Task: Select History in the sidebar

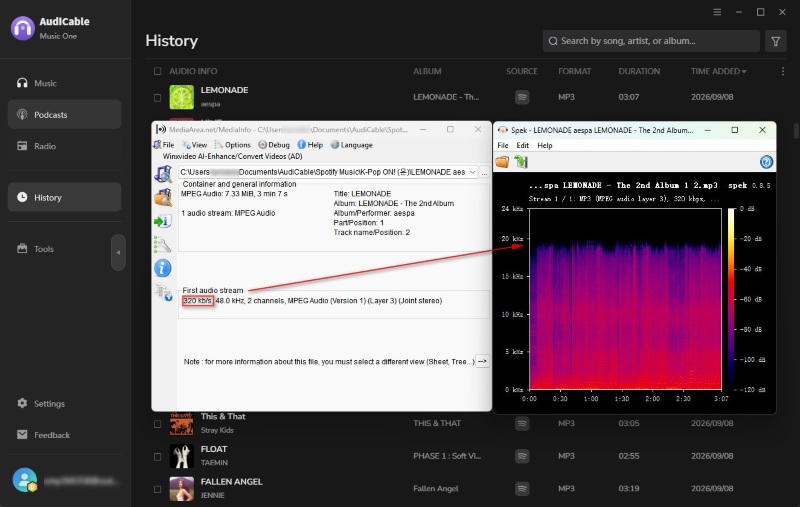Action: (x=64, y=197)
